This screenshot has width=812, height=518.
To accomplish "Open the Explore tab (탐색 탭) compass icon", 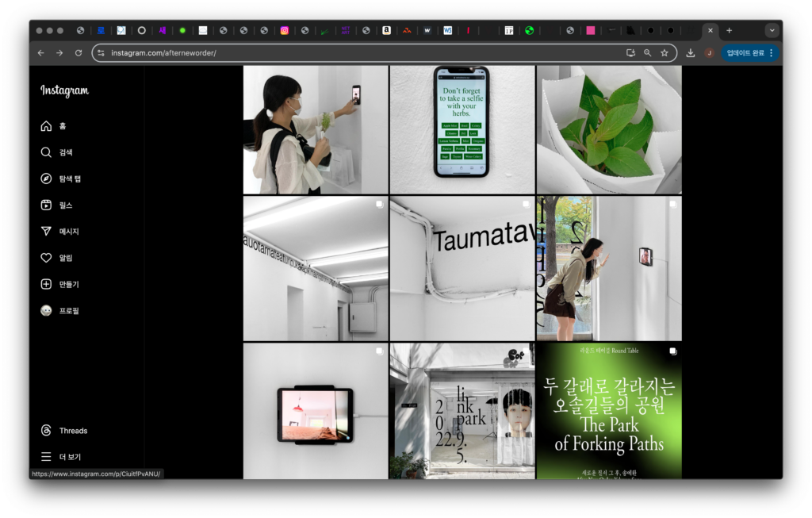I will pyautogui.click(x=46, y=178).
